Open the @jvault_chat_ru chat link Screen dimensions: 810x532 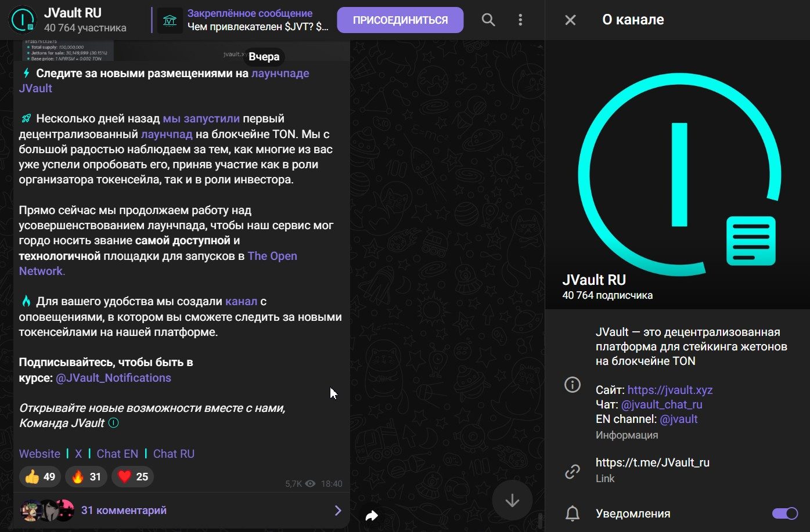point(662,404)
